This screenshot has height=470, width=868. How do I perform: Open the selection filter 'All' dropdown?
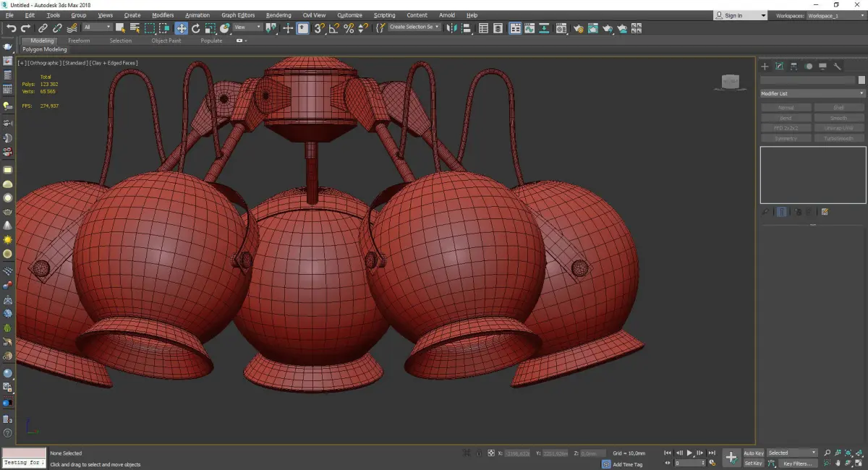point(97,27)
